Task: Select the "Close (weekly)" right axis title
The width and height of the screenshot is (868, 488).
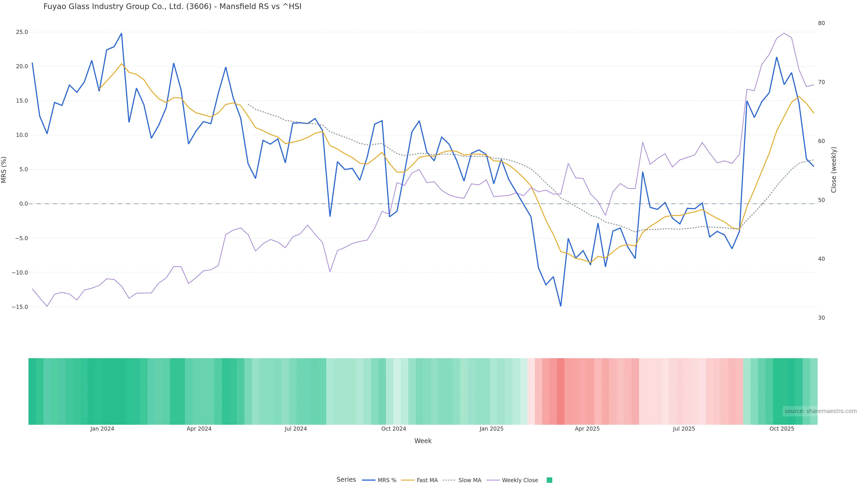Action: pos(834,170)
